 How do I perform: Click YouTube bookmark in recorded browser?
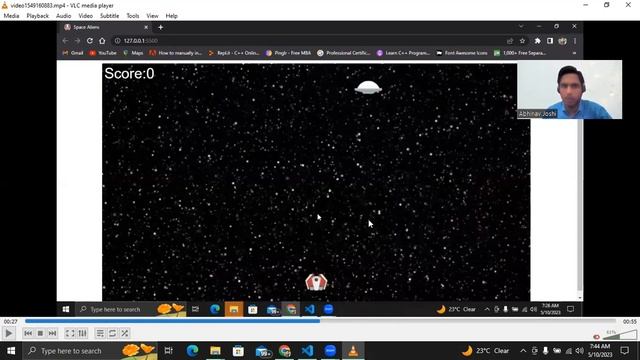coord(103,53)
